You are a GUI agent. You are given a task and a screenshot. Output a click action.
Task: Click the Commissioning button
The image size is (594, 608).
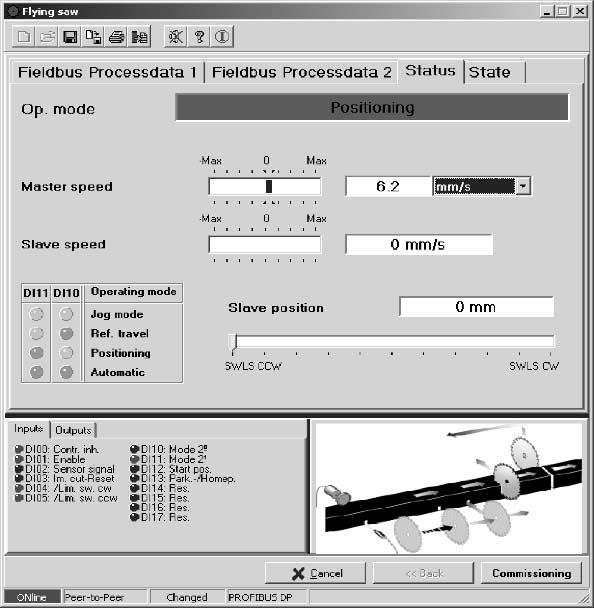(x=531, y=573)
